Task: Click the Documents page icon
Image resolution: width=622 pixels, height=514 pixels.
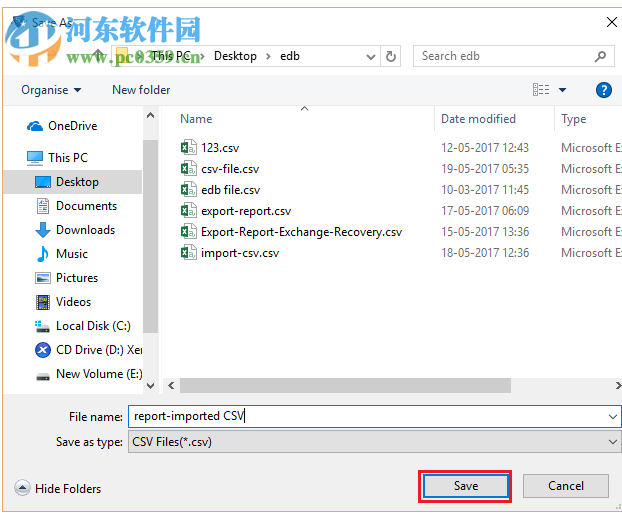Action: (x=43, y=206)
